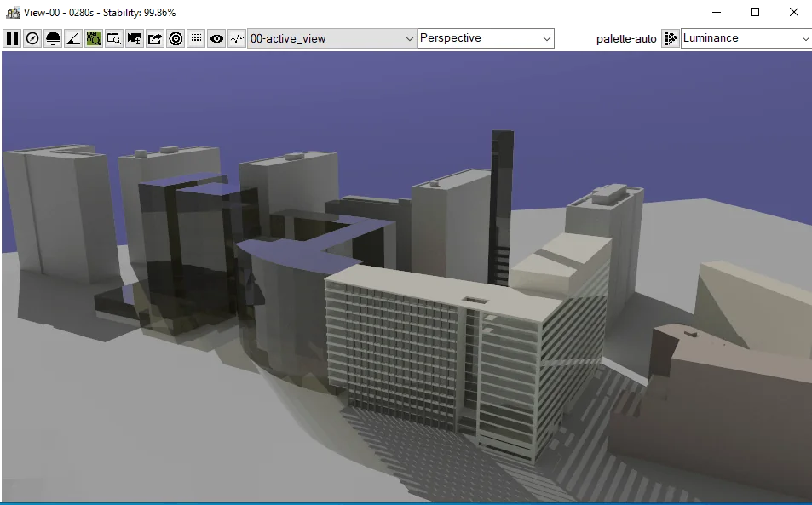Click the zoom window region icon

click(114, 38)
